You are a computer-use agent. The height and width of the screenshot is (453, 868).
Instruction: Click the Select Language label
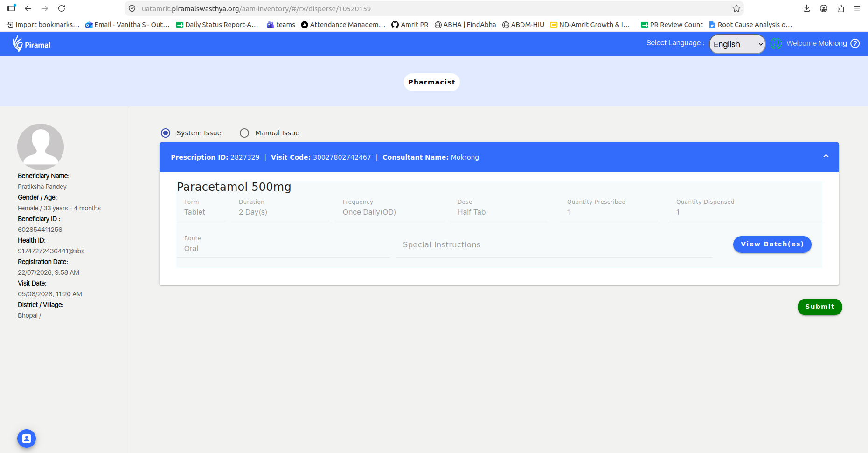tap(675, 43)
